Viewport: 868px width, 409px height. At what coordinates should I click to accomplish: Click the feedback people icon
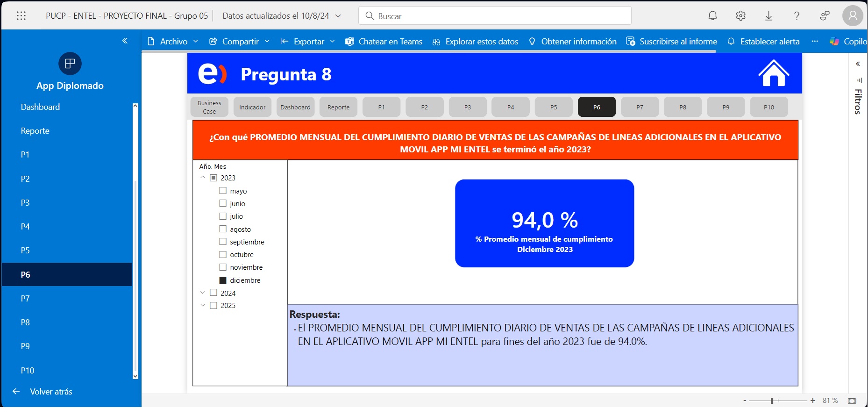(825, 15)
